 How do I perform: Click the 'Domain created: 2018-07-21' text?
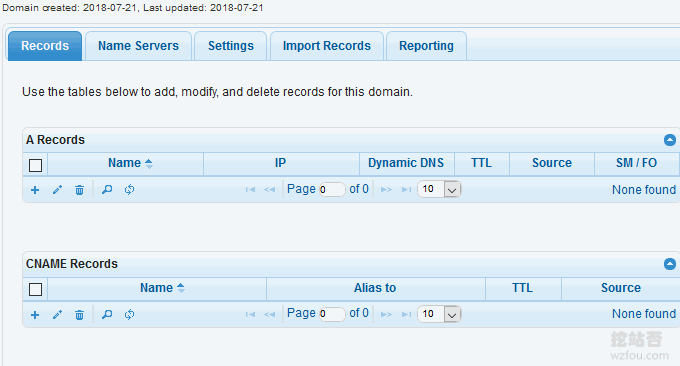70,8
